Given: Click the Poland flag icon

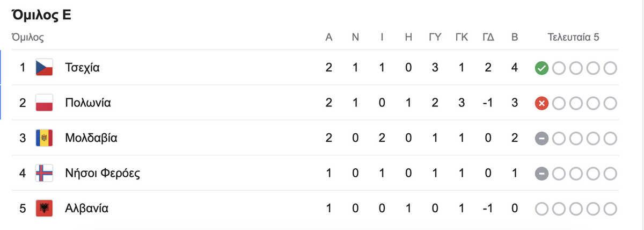Looking at the screenshot, I should click(x=43, y=103).
